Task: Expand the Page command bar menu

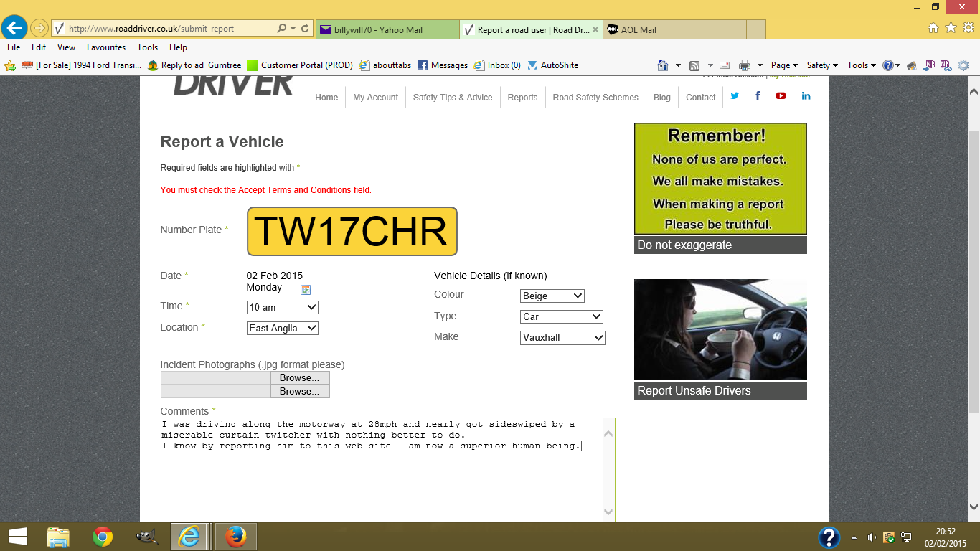Action: (x=785, y=65)
